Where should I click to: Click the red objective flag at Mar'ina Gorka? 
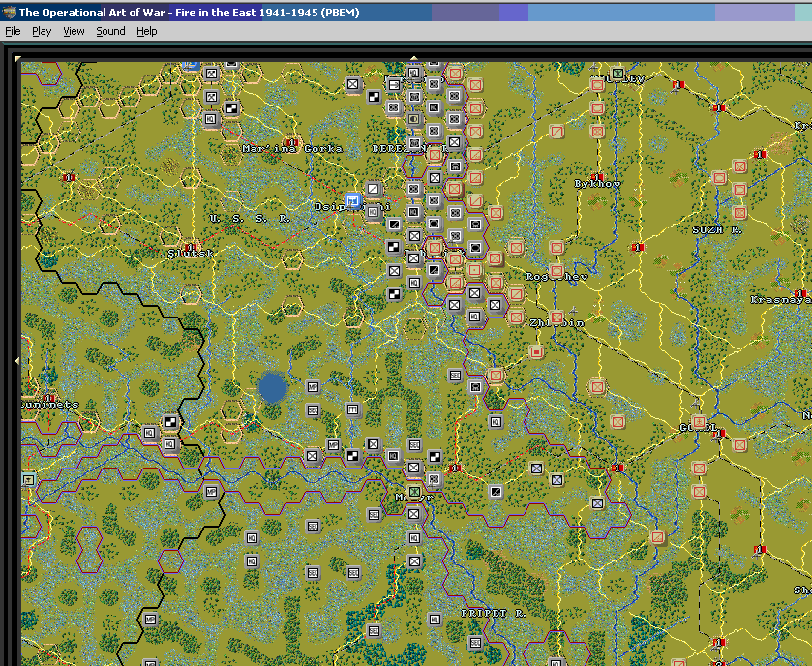pyautogui.click(x=291, y=142)
